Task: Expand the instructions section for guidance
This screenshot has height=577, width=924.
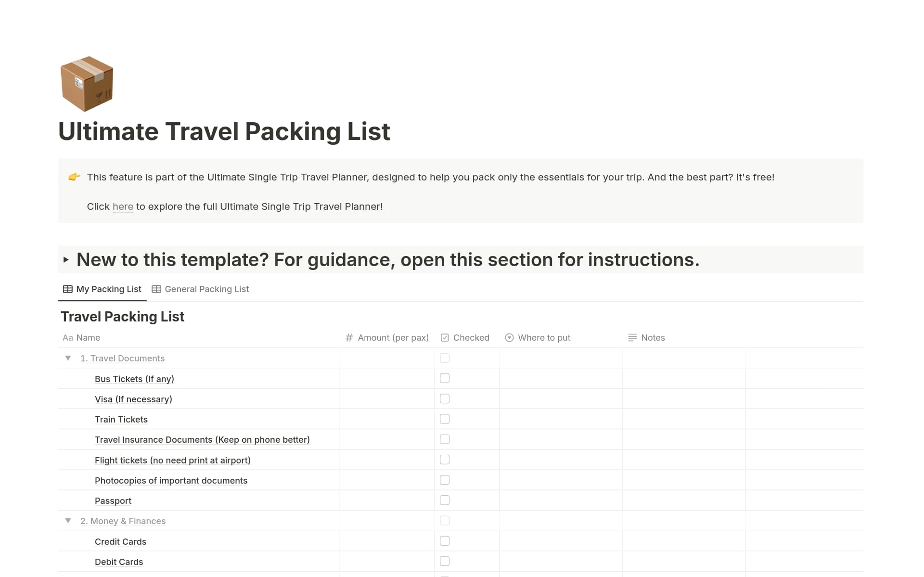Action: pos(67,260)
